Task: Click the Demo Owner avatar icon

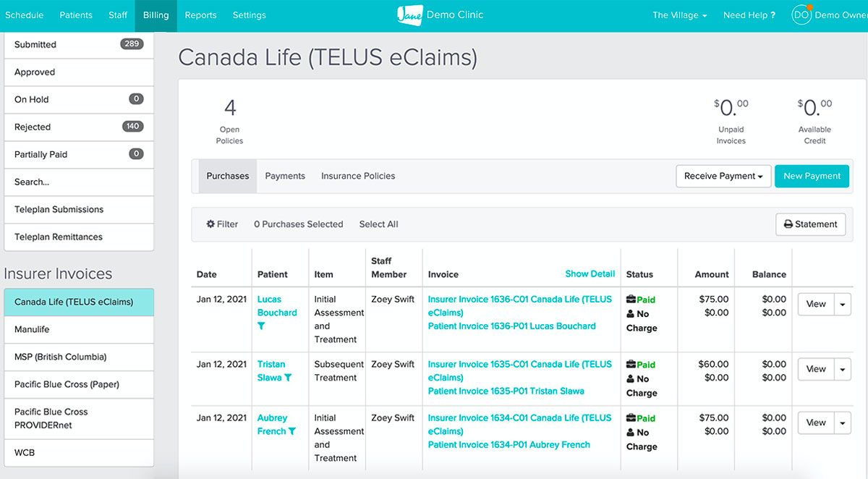Action: point(801,14)
